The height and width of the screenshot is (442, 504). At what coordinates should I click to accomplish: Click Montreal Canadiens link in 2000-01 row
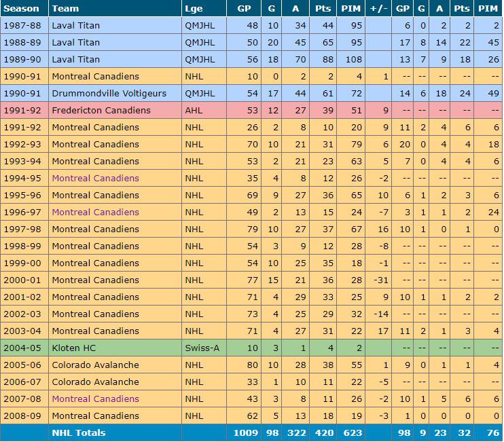95,280
